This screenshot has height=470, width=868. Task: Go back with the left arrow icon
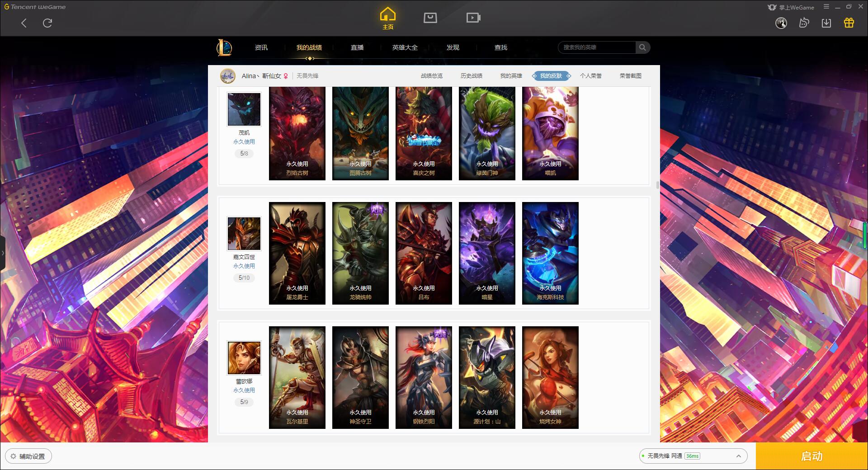[x=24, y=23]
